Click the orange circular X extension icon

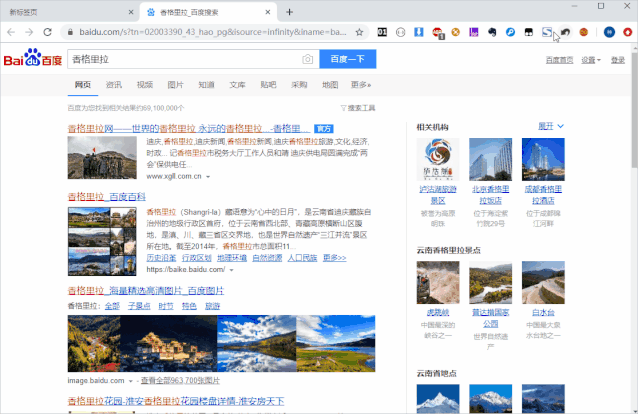[x=456, y=32]
